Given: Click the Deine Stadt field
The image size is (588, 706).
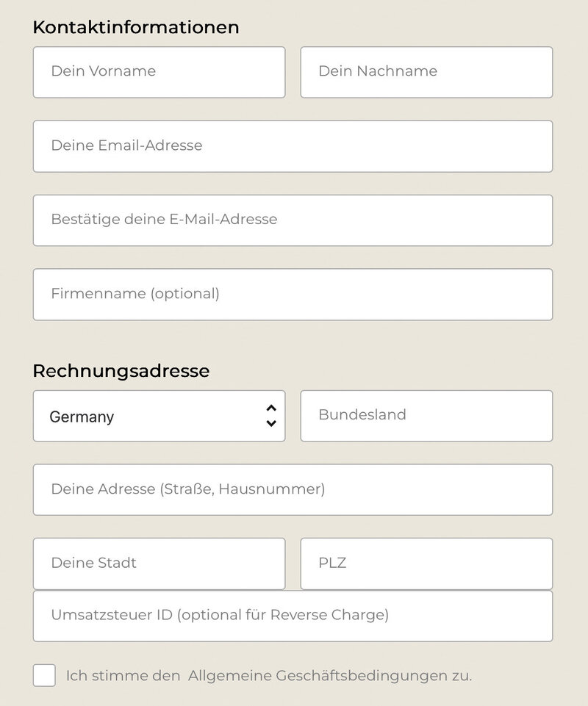Looking at the screenshot, I should (x=159, y=563).
